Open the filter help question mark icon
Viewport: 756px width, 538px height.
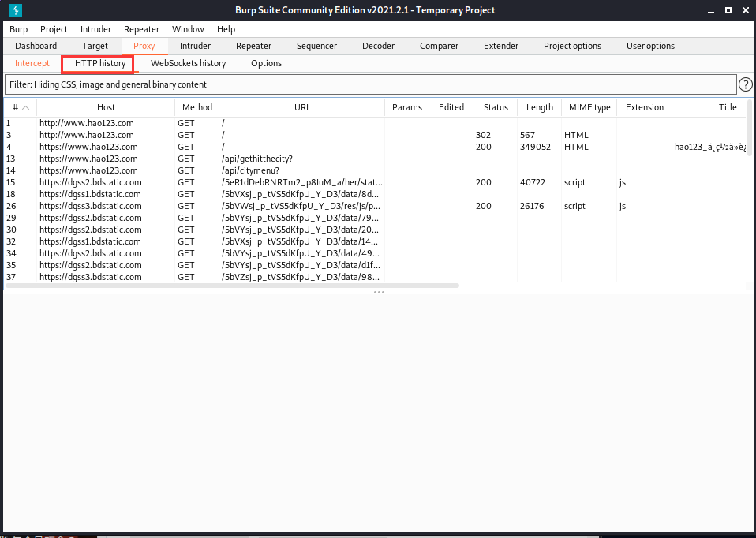click(746, 85)
